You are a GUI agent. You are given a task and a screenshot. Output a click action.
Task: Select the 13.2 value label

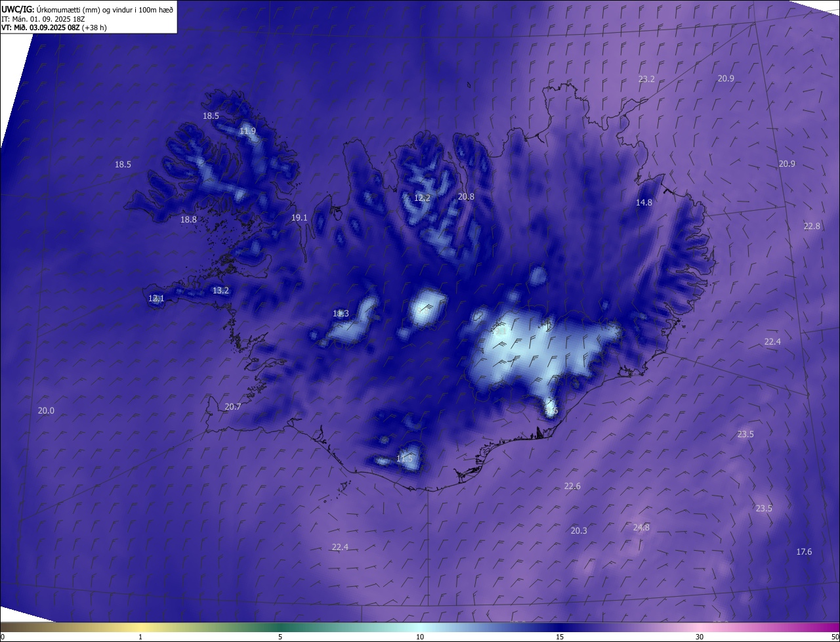[x=220, y=290]
